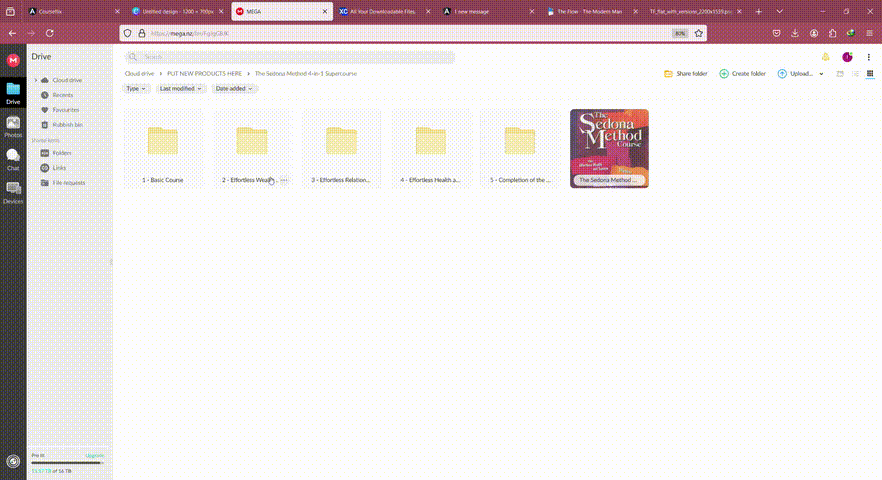This screenshot has width=882, height=480.
Task: Switch to the Untitled design tab
Action: pos(177,11)
